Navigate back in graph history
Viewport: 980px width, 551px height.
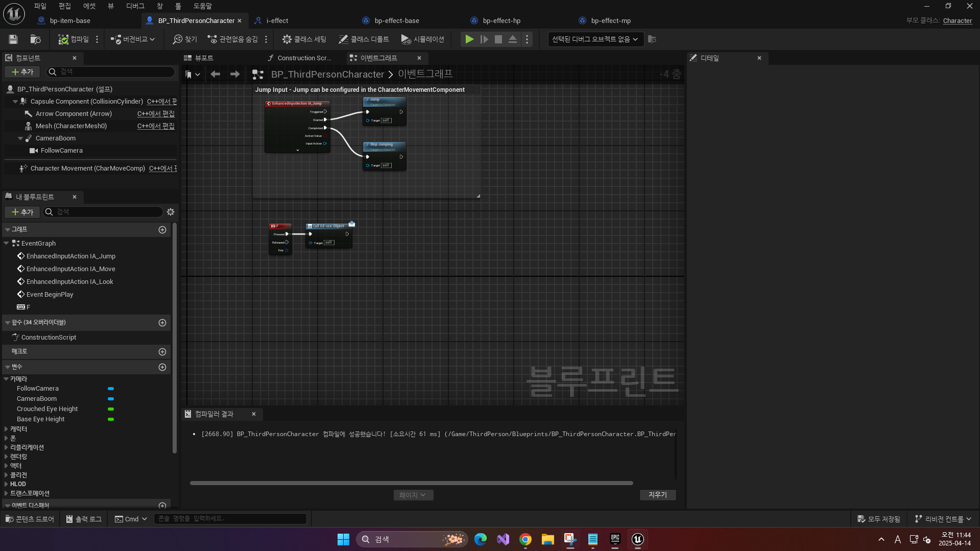pos(215,75)
